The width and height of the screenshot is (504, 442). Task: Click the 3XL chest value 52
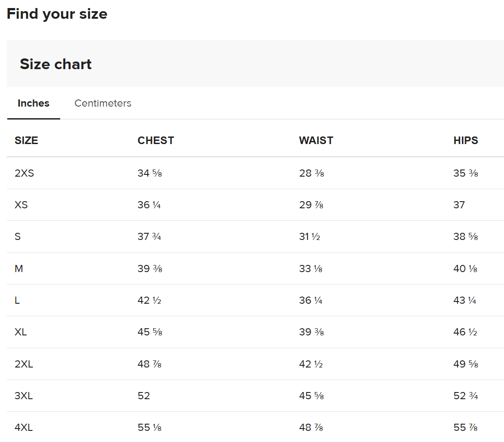click(144, 396)
